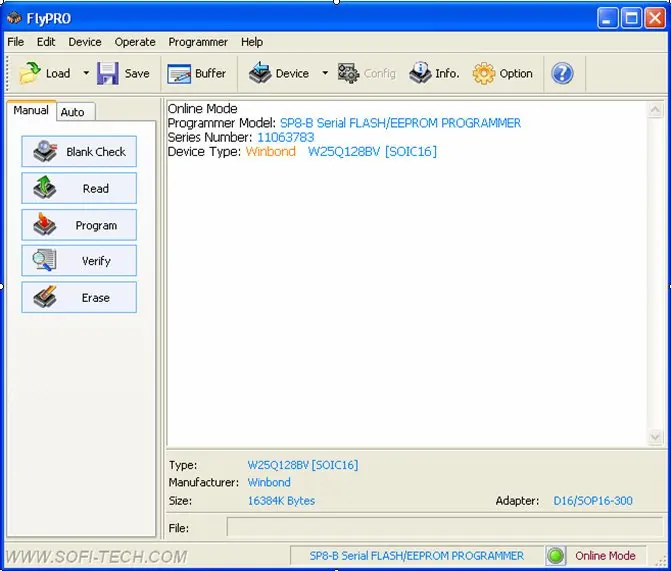Click the Manufacturer value Winbond
The width and height of the screenshot is (671, 571).
[x=269, y=482]
